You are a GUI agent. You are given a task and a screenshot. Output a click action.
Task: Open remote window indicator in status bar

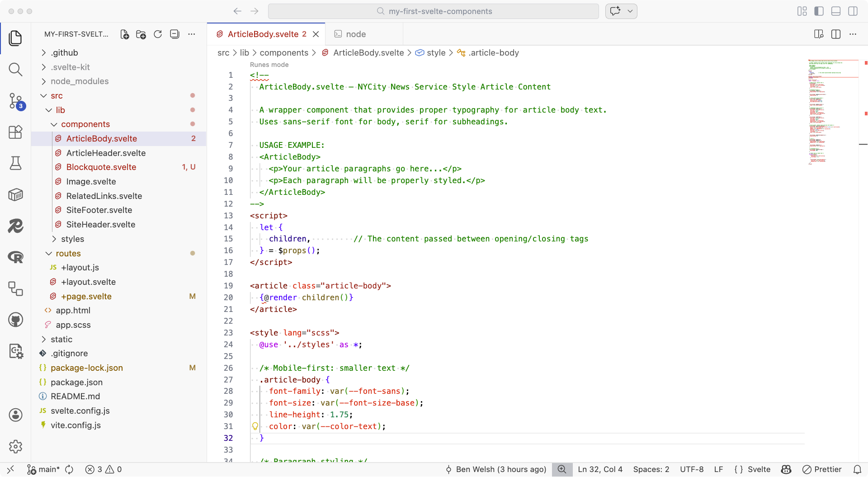point(11,470)
